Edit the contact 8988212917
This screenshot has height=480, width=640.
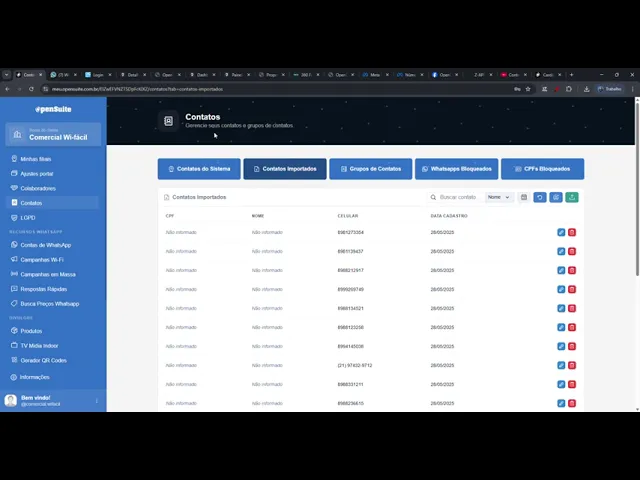561,270
